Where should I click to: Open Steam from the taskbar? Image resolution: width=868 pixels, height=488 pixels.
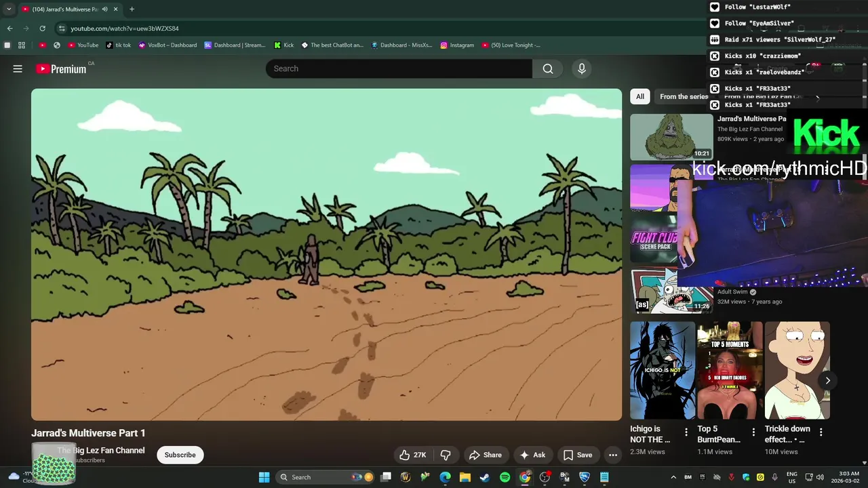pyautogui.click(x=485, y=477)
